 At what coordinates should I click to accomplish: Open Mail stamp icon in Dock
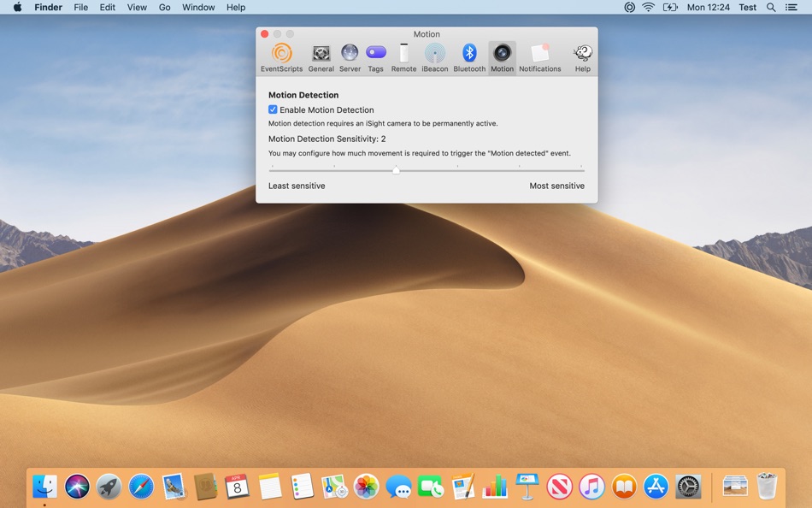(x=174, y=487)
